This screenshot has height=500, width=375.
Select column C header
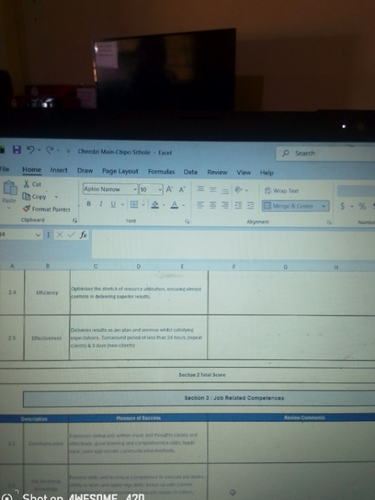pyautogui.click(x=96, y=266)
